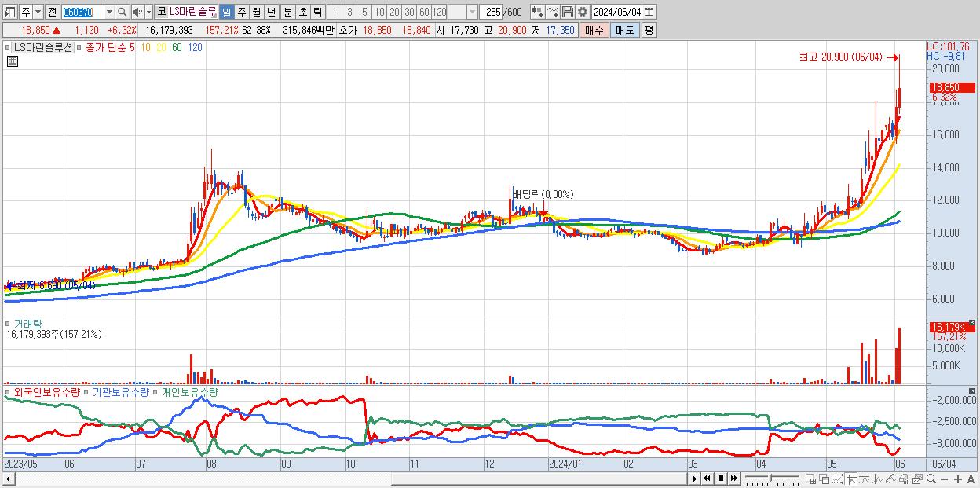This screenshot has height=488, width=980.
Task: Toggle the square marker before LS마린솔루션 legend
Action: tap(9, 47)
